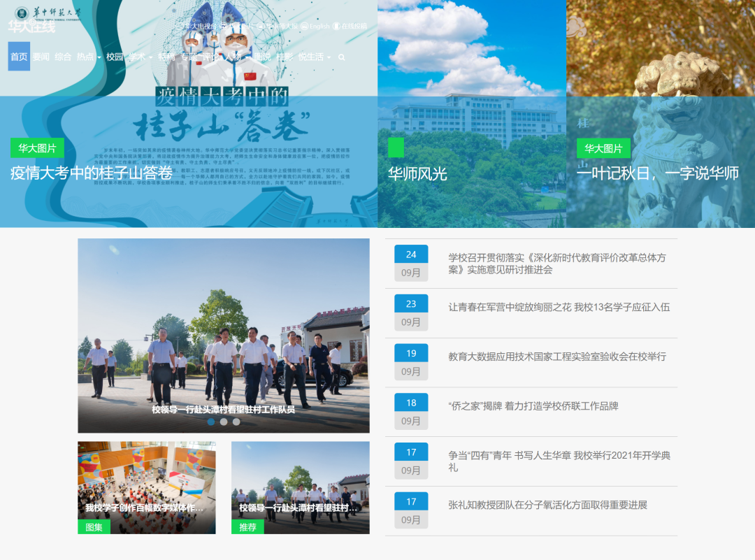Click the 23 09月 date badge

coord(411,313)
